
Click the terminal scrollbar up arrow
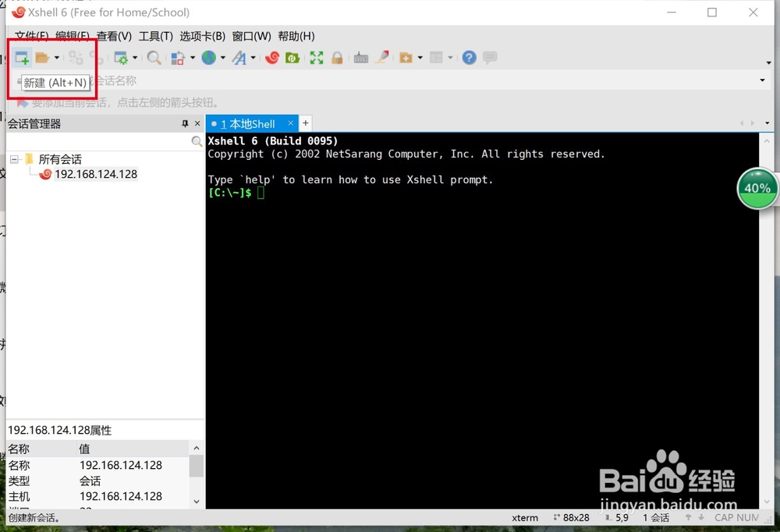(x=767, y=141)
